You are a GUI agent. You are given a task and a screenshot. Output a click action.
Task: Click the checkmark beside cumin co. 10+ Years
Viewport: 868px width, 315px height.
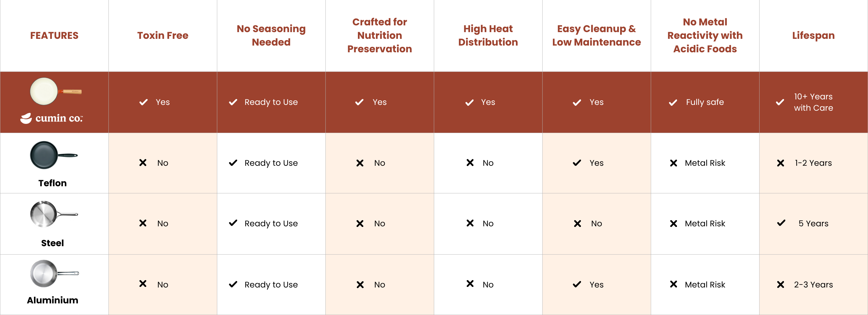780,102
